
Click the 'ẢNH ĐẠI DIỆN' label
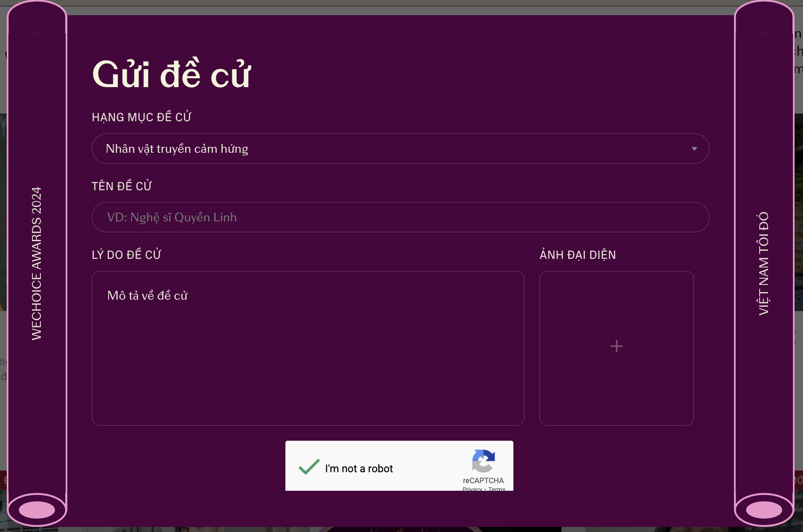click(577, 255)
